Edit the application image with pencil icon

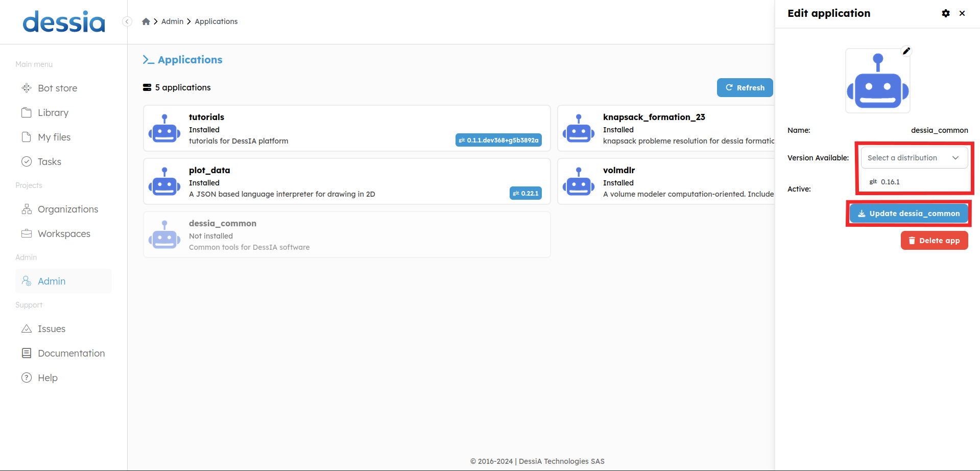[x=906, y=51]
